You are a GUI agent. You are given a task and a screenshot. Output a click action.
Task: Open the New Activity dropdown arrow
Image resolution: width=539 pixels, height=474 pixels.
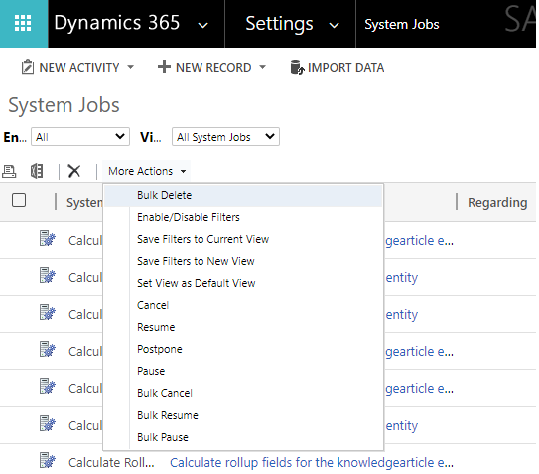click(130, 67)
